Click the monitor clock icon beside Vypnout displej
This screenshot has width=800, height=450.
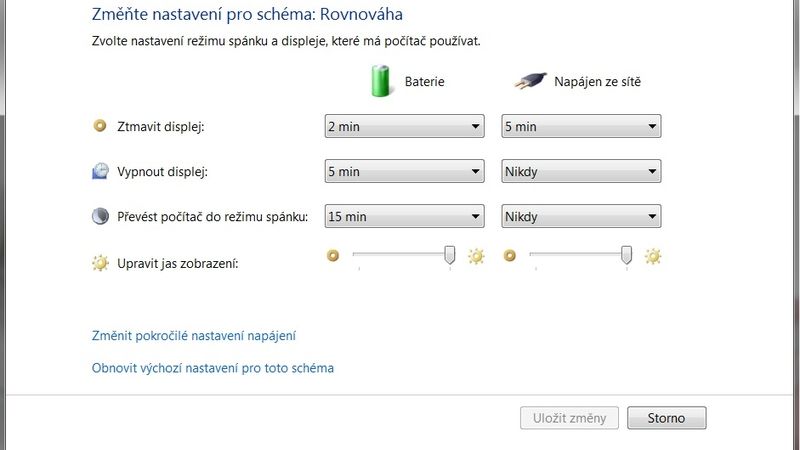tap(101, 171)
